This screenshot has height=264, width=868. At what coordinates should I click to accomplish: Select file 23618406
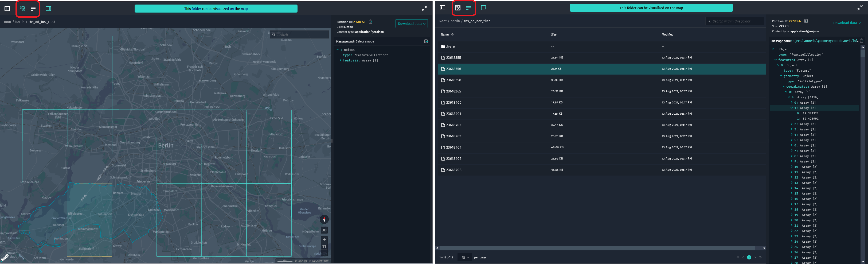pyautogui.click(x=602, y=158)
